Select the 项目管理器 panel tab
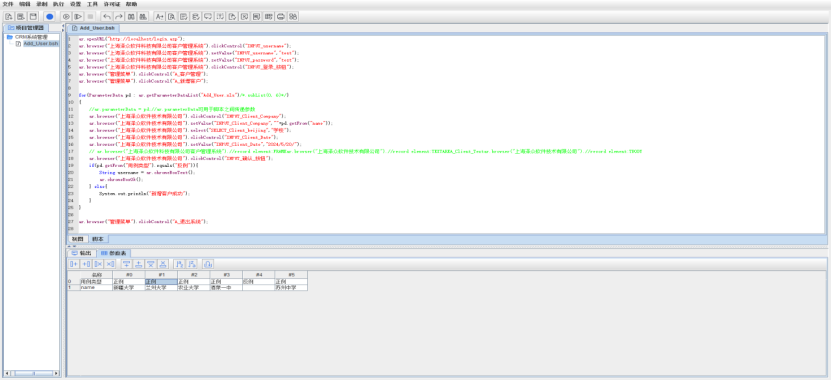This screenshot has width=831, height=380. click(25, 28)
